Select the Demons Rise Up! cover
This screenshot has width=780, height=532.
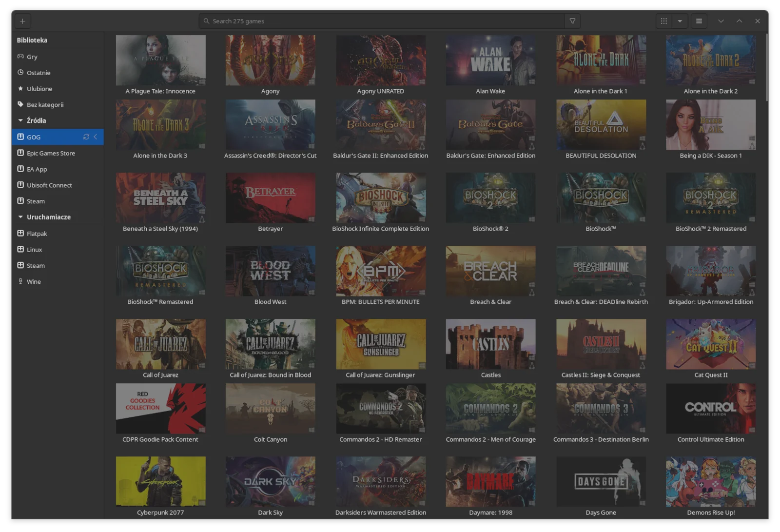coord(711,482)
